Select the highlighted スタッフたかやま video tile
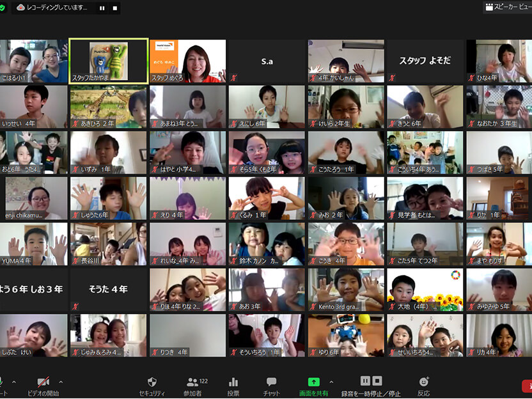 tap(109, 61)
